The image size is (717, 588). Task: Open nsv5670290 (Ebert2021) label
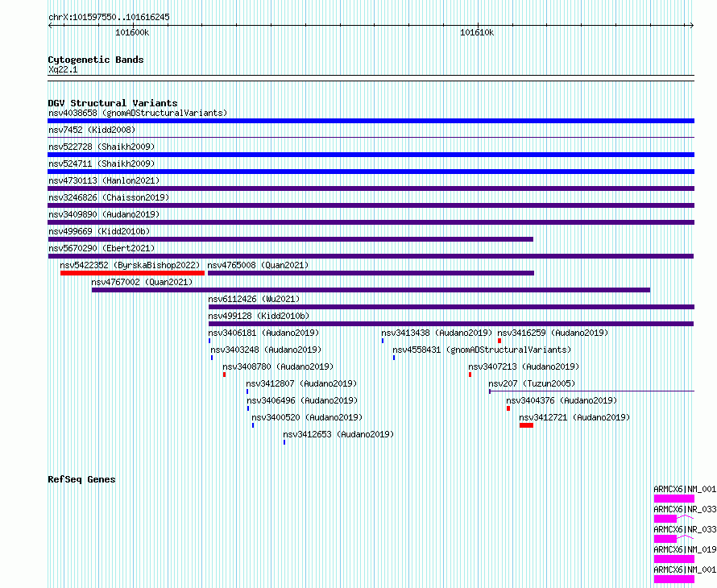(x=102, y=248)
